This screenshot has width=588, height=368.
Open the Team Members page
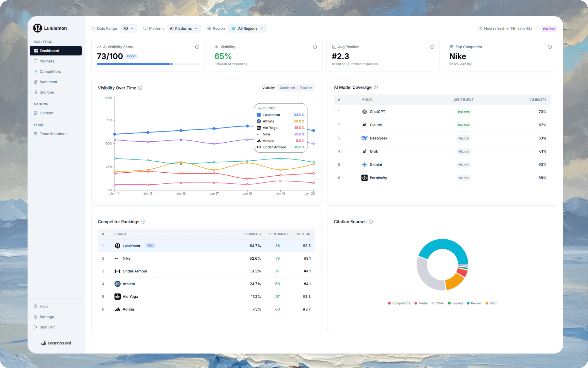pyautogui.click(x=53, y=133)
